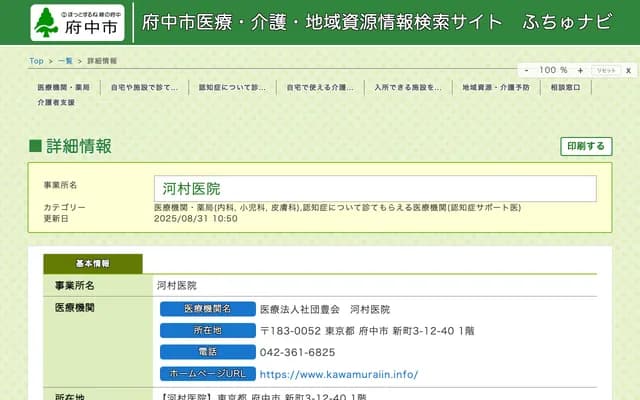Click the 河村医院 name field
This screenshot has width=640, height=400.
[375, 188]
